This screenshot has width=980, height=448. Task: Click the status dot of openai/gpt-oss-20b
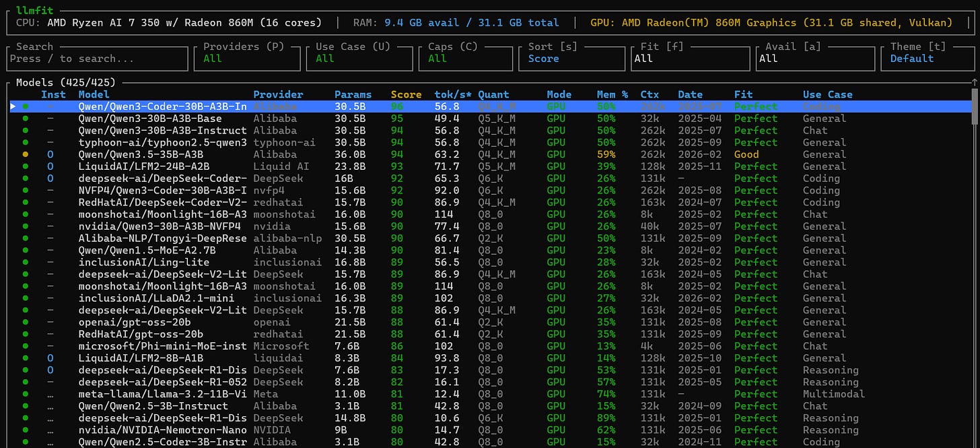pyautogui.click(x=26, y=322)
